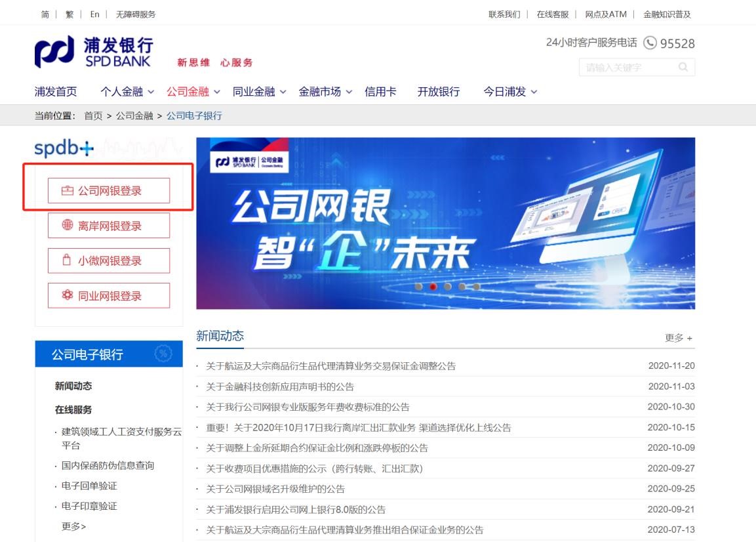Open 信用卡 in main navigation

pos(380,92)
